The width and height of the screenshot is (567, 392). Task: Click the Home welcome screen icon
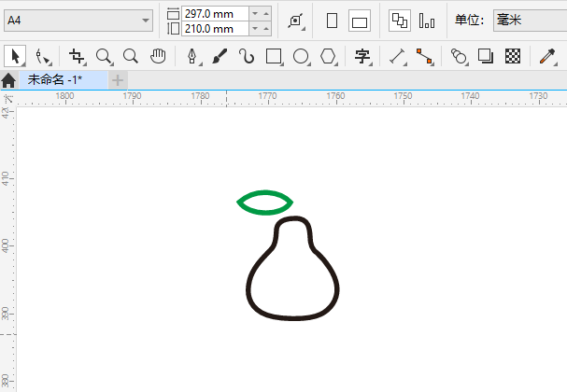[8, 80]
